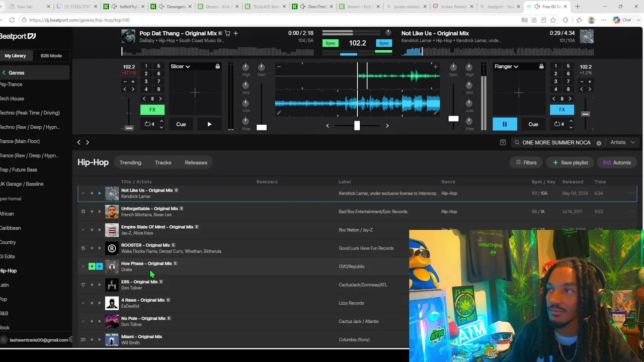Toggle checkmark on Empire State Of Mind row
Image resolution: width=644 pixels, height=362 pixels.
click(83, 230)
